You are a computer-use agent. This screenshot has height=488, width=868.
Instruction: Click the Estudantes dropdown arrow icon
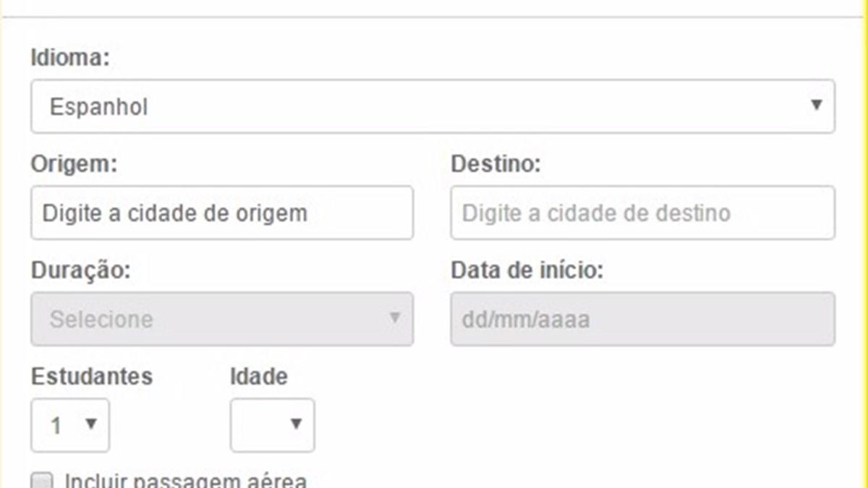(x=91, y=424)
